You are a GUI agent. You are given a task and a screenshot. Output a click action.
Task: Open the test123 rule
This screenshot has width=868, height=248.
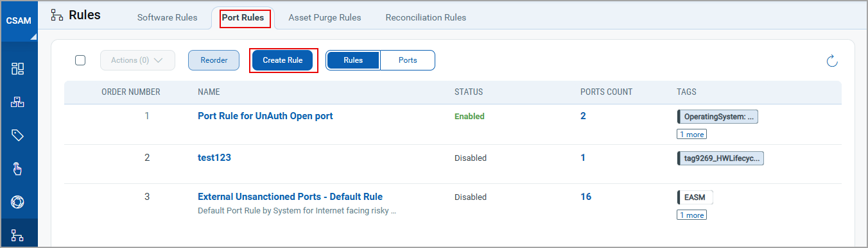click(x=214, y=158)
